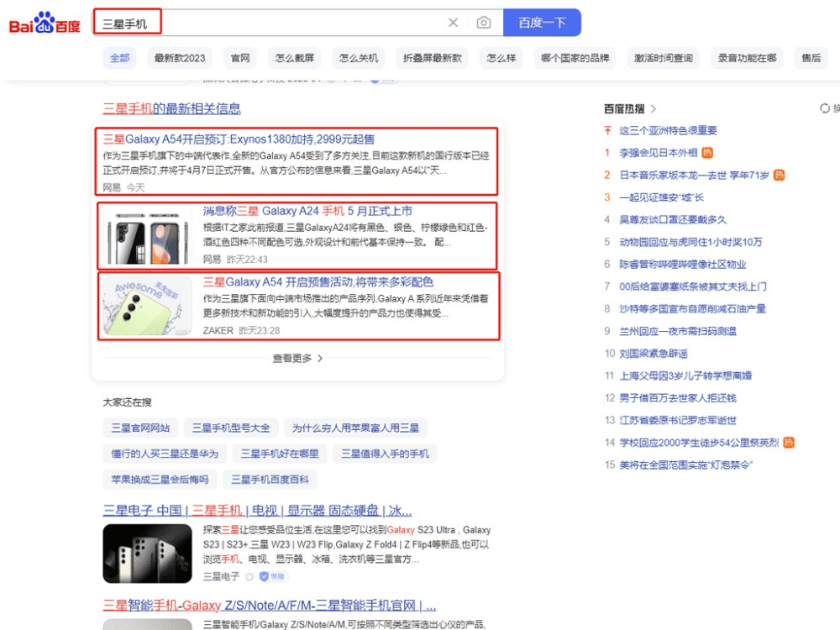Click the green Awesome Galaxy A54 thumbnail
This screenshot has width=840, height=630.
(147, 306)
